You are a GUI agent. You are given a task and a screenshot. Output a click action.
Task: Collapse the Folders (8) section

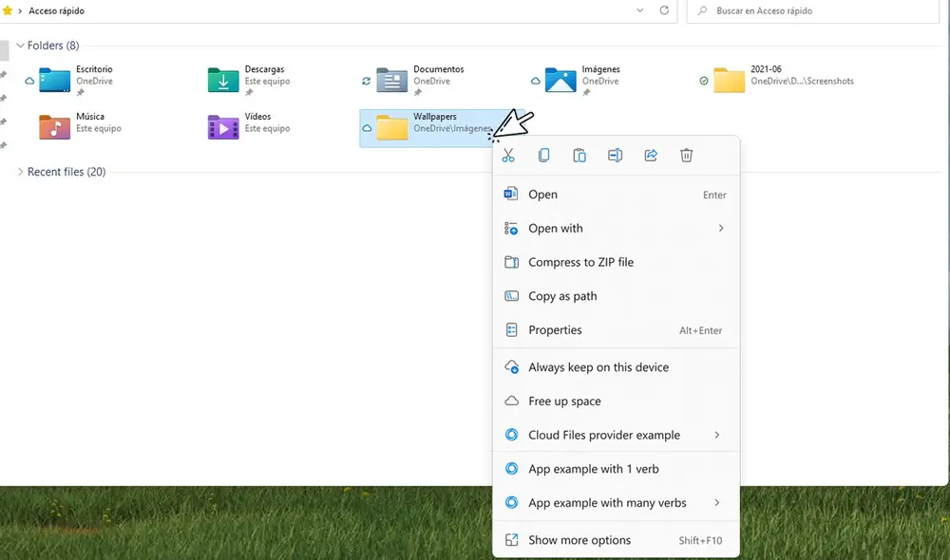point(19,45)
